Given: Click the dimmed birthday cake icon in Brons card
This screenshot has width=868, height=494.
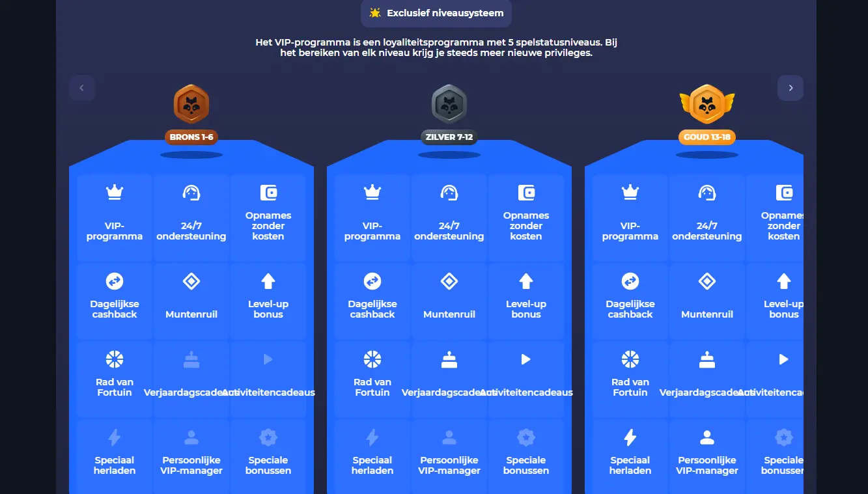Looking at the screenshot, I should (x=191, y=359).
